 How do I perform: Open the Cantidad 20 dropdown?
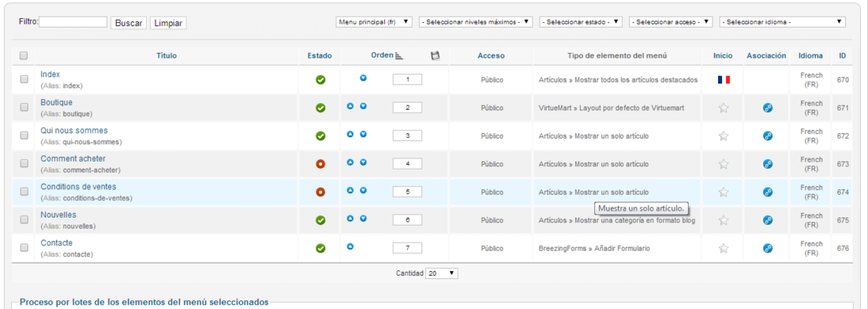[x=442, y=274]
